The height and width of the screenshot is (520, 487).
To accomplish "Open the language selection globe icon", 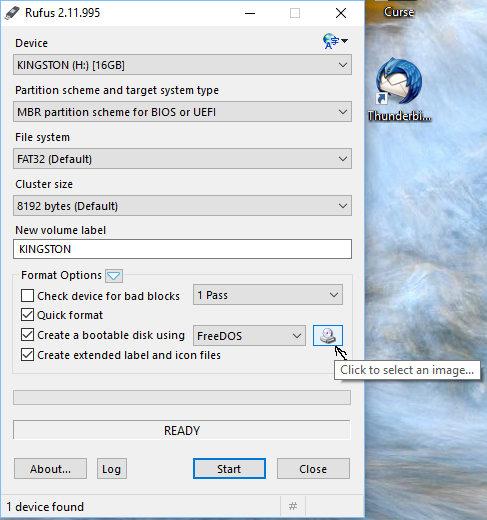I will click(x=335, y=41).
